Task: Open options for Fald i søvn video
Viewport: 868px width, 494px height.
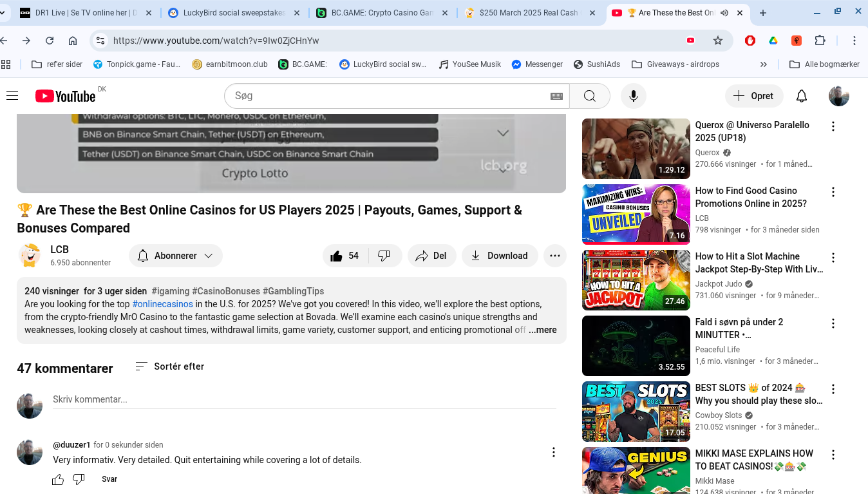Action: pos(833,323)
